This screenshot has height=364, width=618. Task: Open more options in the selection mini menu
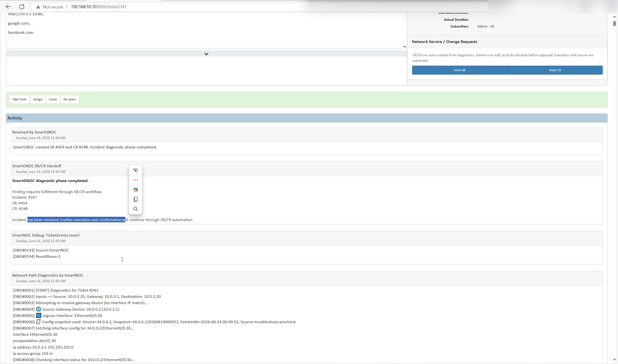(x=135, y=180)
